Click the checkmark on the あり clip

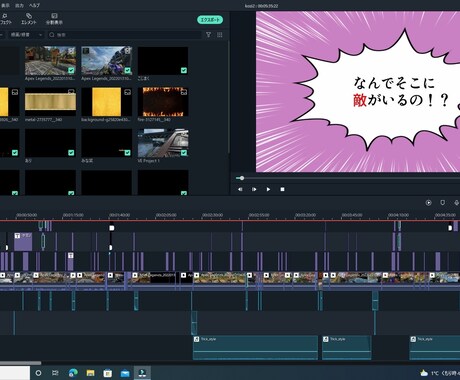pos(71,153)
